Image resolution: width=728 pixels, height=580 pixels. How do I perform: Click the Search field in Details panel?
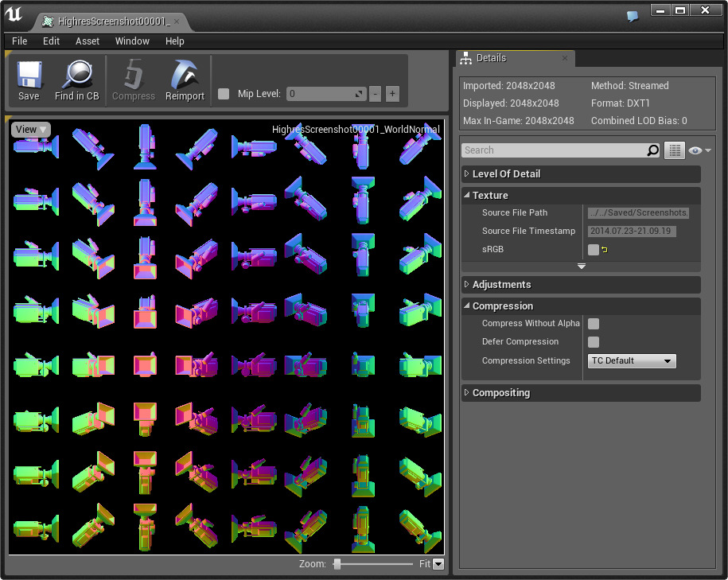[553, 150]
